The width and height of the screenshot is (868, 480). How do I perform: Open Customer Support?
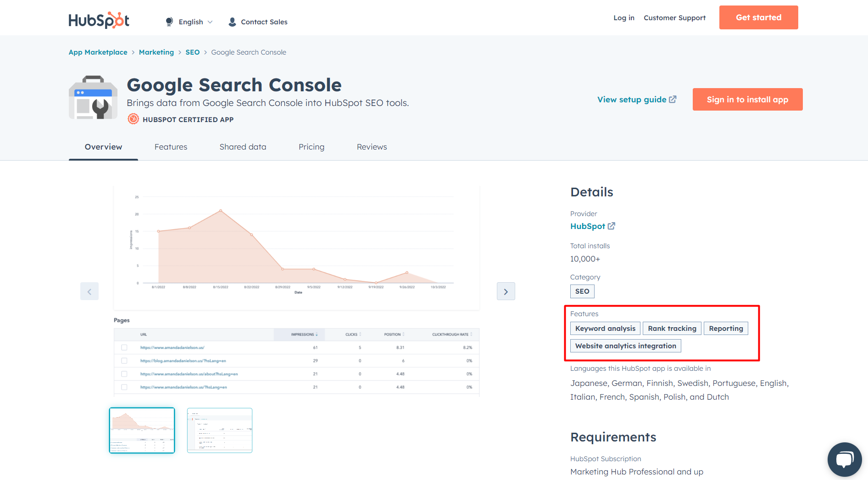click(674, 18)
